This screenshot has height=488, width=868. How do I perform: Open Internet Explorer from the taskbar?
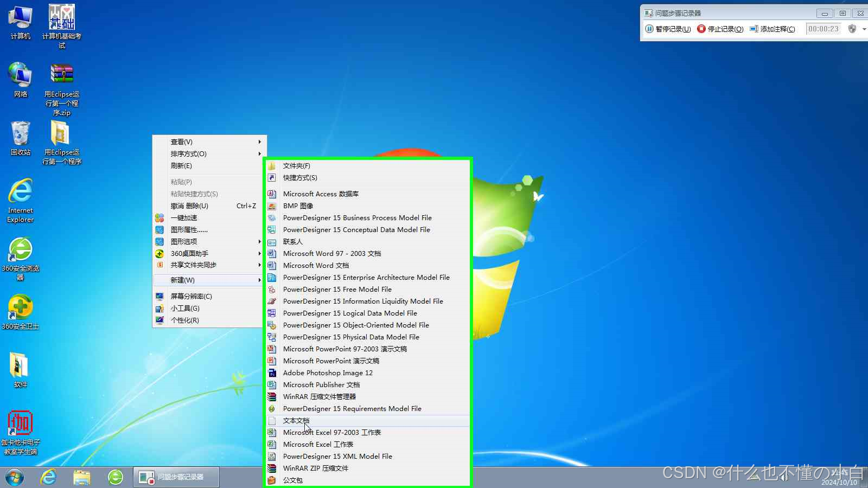click(49, 477)
